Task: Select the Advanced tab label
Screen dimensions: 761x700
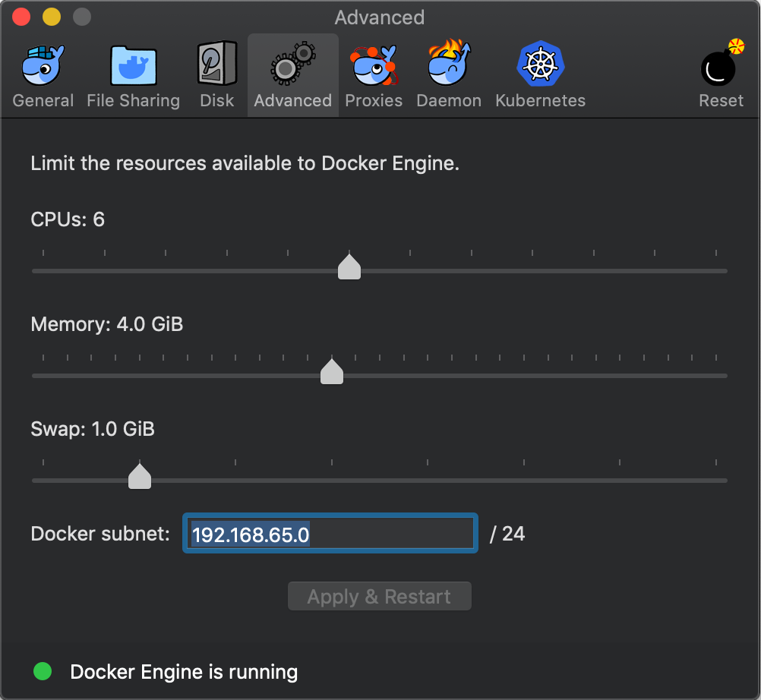Action: [292, 100]
